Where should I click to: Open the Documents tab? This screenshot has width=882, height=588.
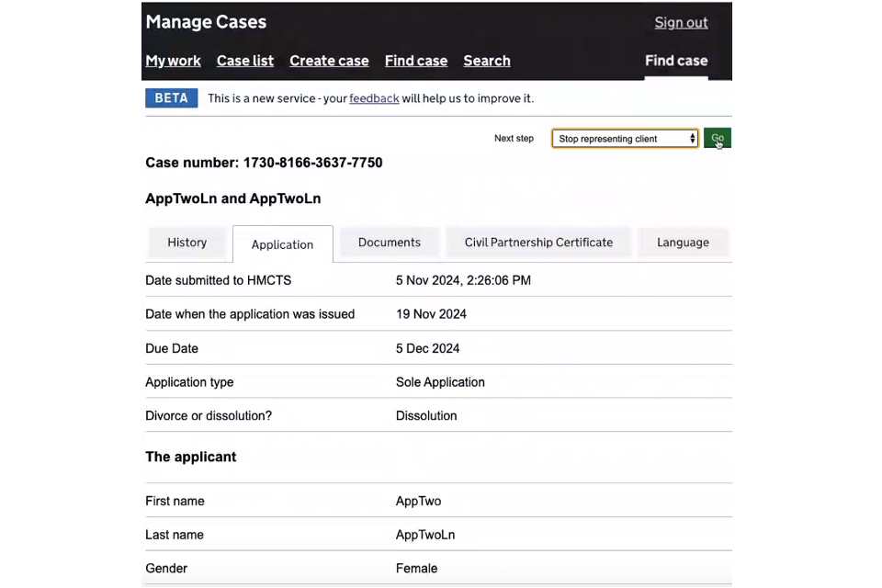coord(390,243)
